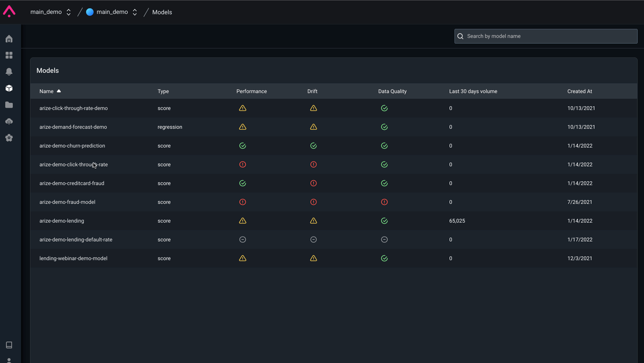Click Drift error icon for arize-demo-creditcard-fraud
The image size is (644, 363).
click(x=313, y=183)
